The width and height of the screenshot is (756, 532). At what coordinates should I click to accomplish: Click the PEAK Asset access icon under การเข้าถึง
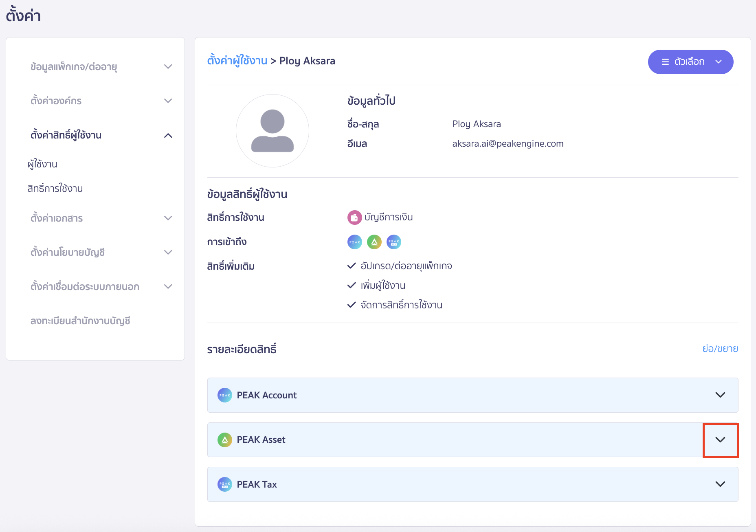pyautogui.click(x=374, y=242)
